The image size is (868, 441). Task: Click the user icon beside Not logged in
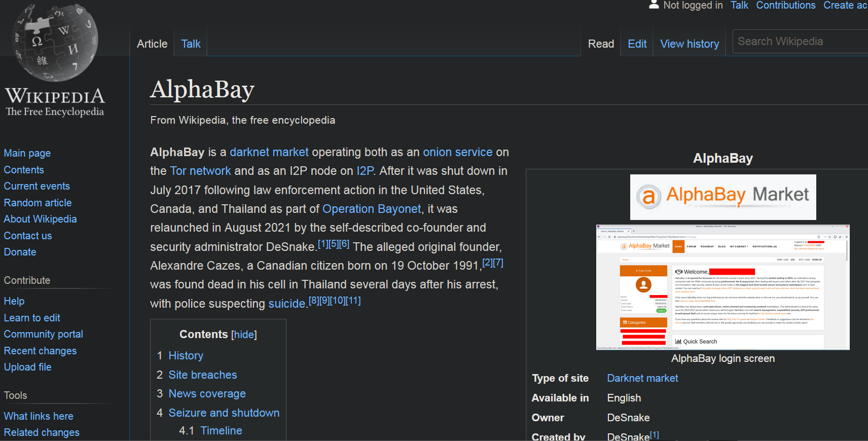click(x=654, y=5)
